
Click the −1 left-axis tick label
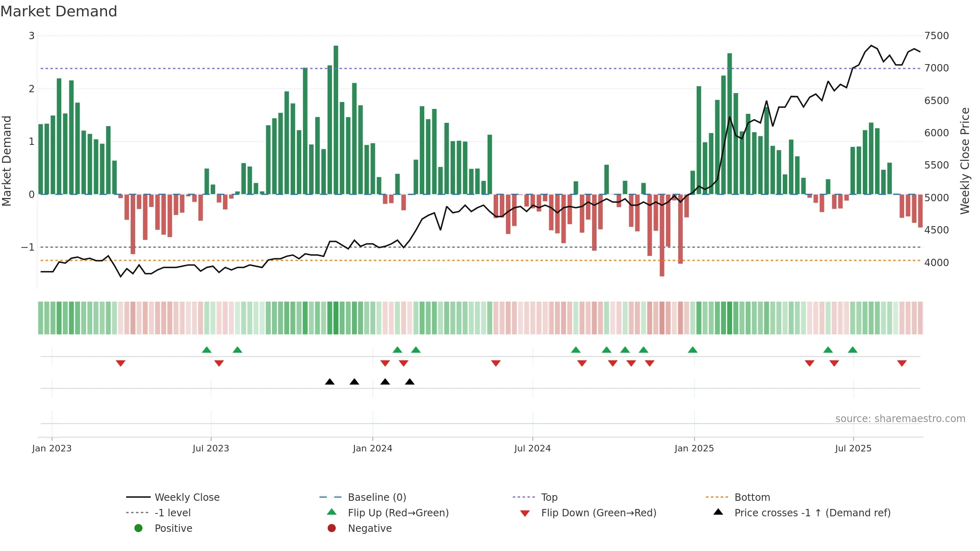tap(28, 247)
